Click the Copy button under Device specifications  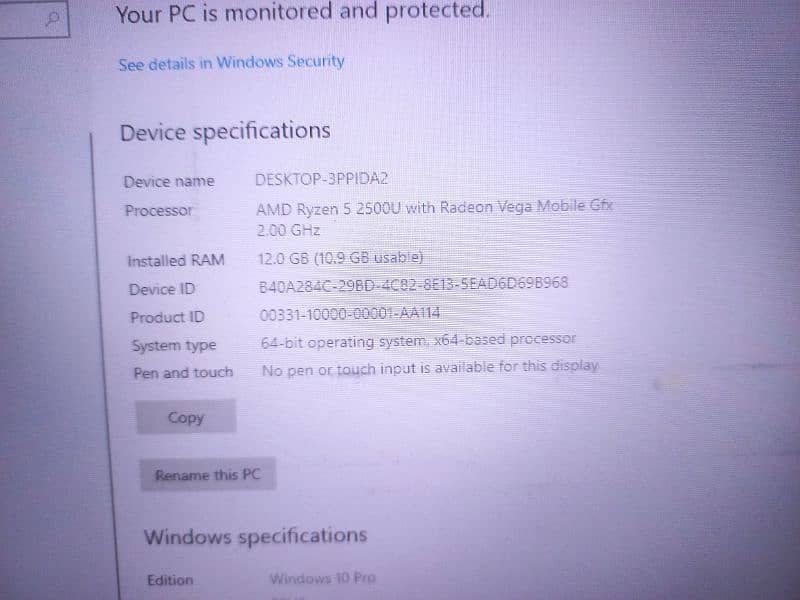pyautogui.click(x=186, y=417)
